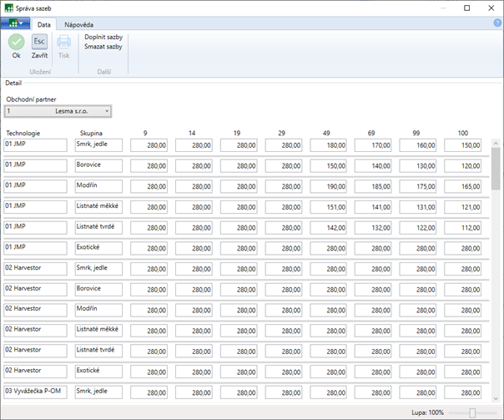504x420 pixels.
Task: Switch to the Nápověda tab
Action: point(78,25)
